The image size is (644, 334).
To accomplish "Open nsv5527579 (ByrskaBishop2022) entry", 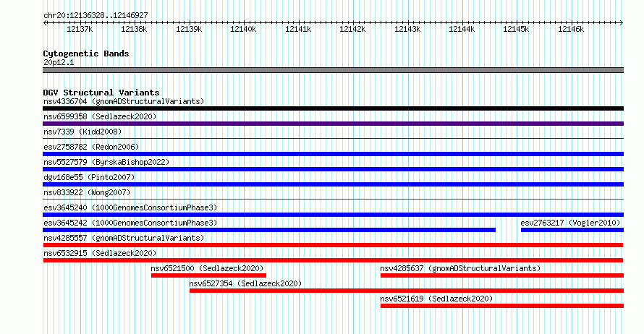I will [x=106, y=162].
